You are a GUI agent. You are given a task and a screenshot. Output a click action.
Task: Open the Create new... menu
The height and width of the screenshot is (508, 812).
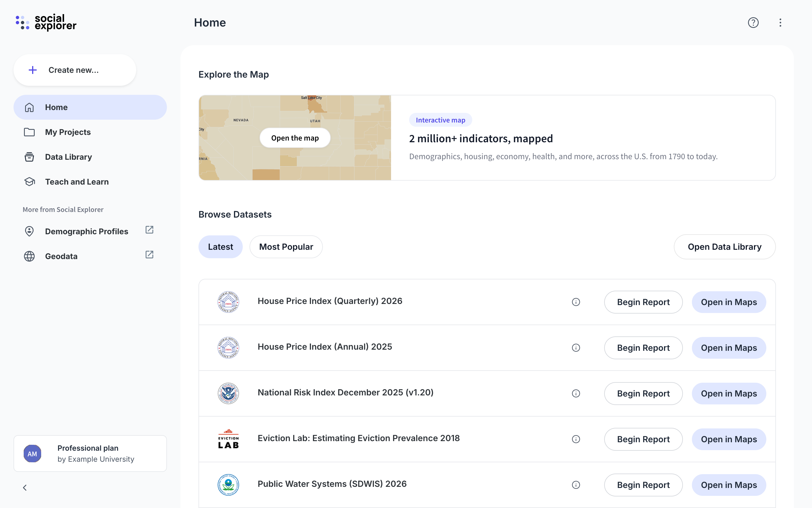(75, 70)
